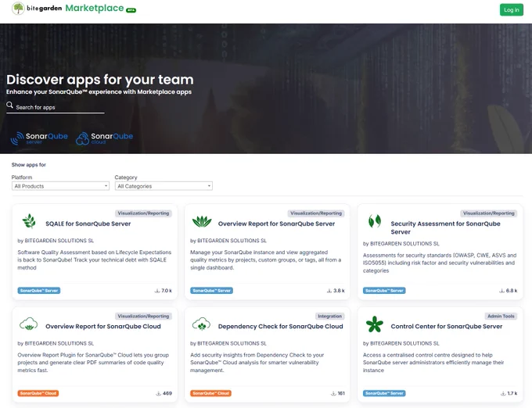Click the search magnifier icon
The width and height of the screenshot is (532, 408).
tap(10, 105)
